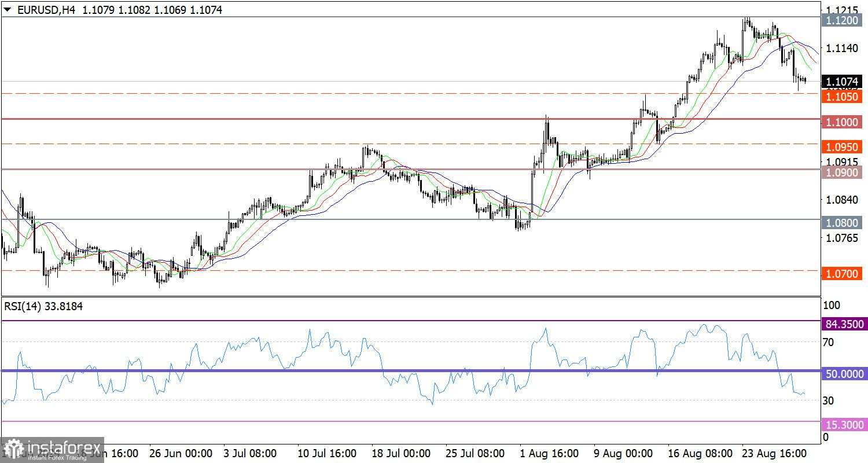Viewport: 868px width, 463px height.
Task: Select the current price label 1.1074
Action: coord(843,82)
